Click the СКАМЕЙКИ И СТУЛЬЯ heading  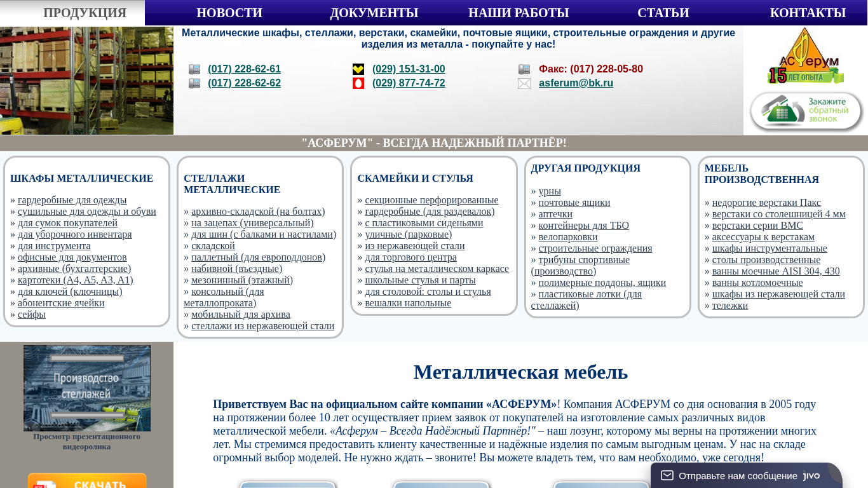(415, 179)
